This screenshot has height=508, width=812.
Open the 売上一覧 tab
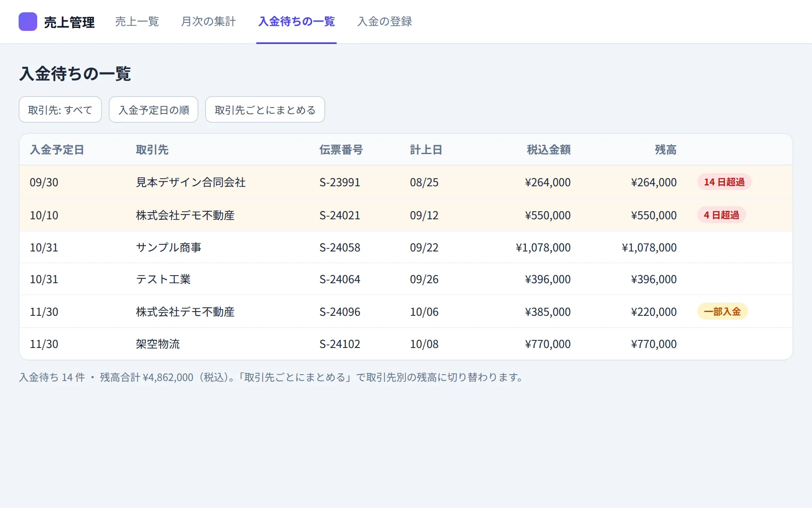pos(137,22)
